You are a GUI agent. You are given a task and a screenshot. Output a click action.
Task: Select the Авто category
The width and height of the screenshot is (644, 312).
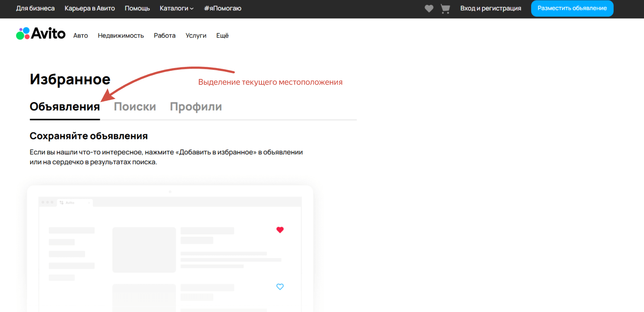81,36
